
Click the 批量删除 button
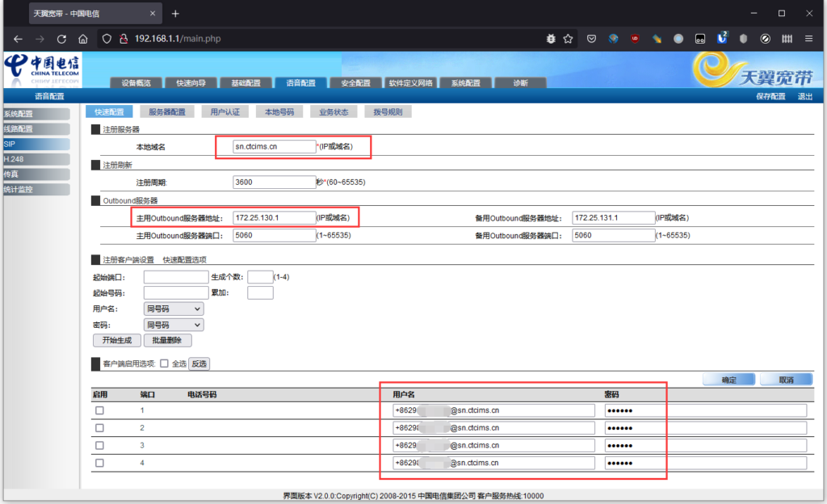coord(167,340)
